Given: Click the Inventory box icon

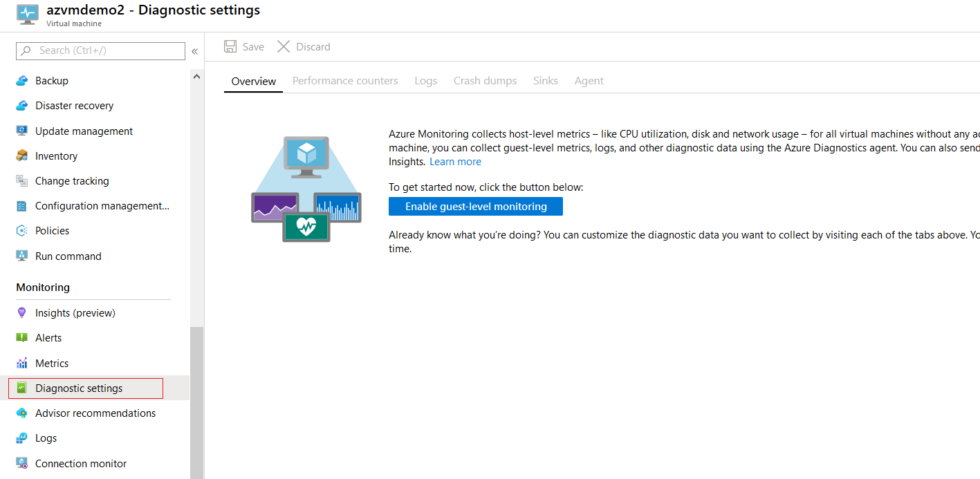Looking at the screenshot, I should click(21, 156).
